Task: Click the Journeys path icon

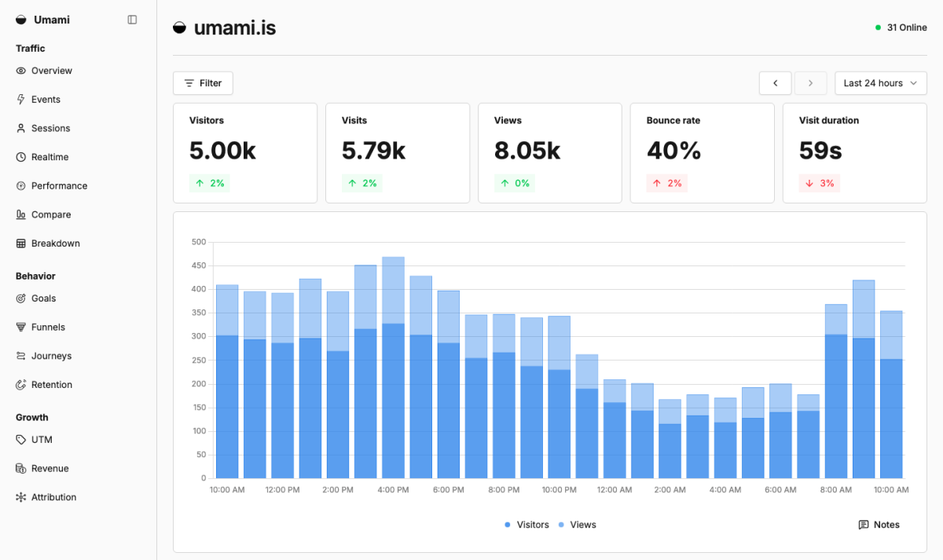Action: point(21,356)
